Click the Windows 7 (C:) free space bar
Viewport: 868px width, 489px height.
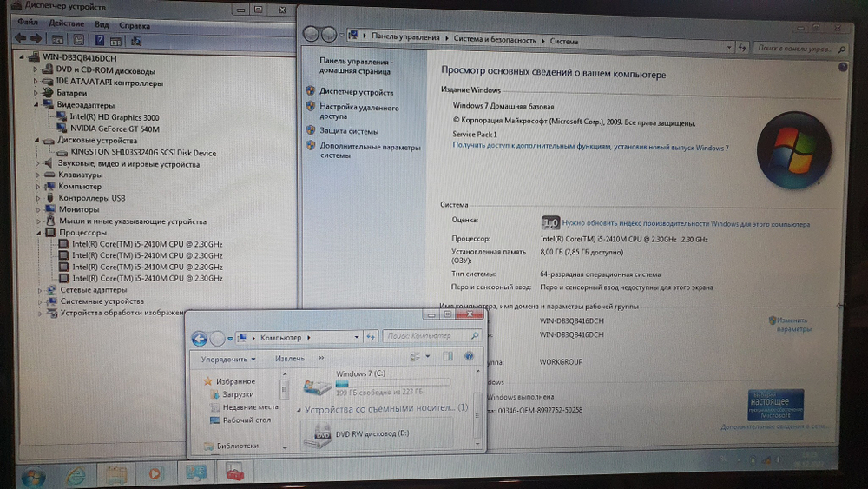(392, 383)
